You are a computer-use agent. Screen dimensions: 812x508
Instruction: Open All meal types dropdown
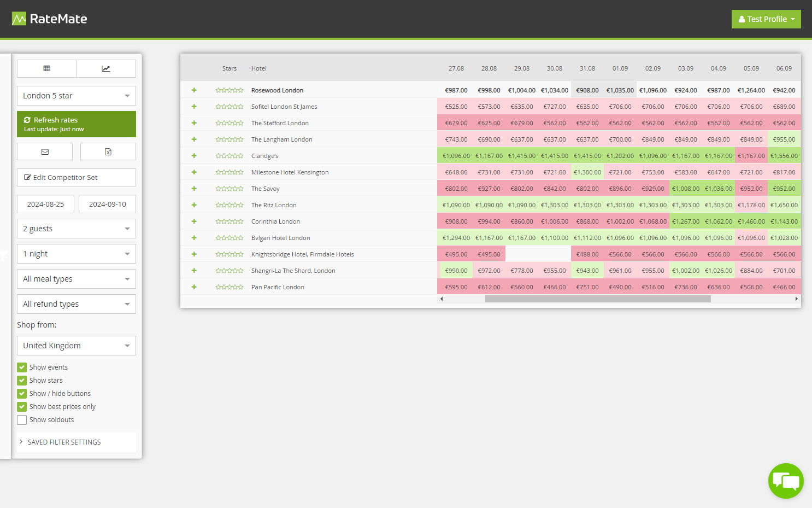(77, 279)
